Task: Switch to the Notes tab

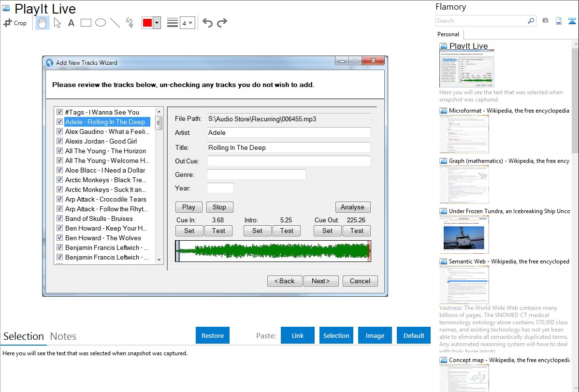Action: point(63,336)
